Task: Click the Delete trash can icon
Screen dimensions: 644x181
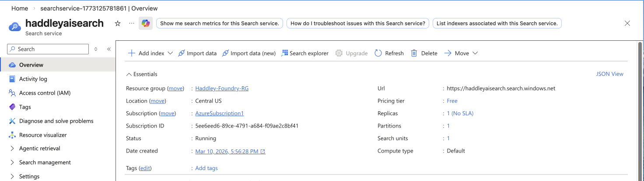Action: pyautogui.click(x=414, y=53)
